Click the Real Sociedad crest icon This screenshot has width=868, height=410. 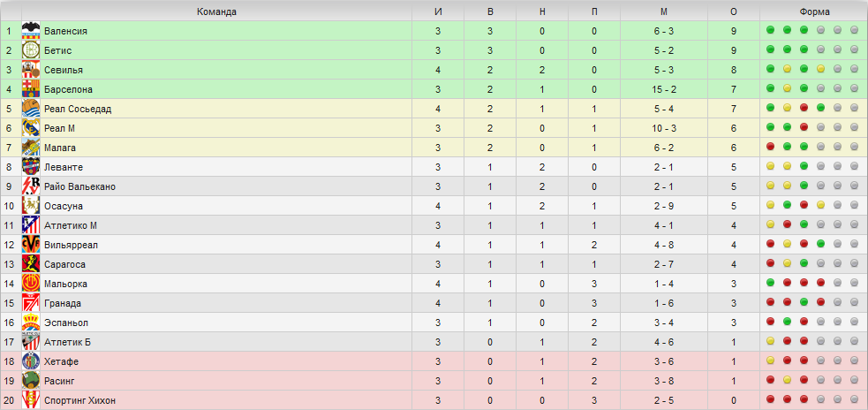coord(31,109)
